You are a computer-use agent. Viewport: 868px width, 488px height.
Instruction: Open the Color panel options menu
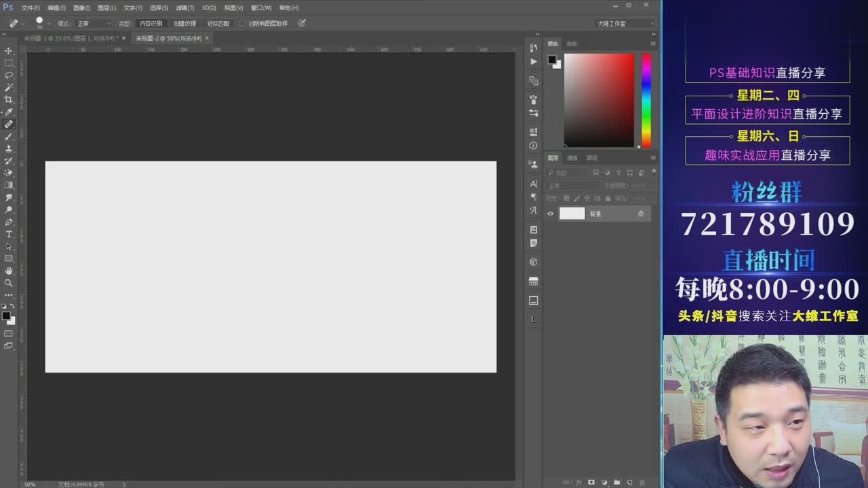[x=653, y=43]
